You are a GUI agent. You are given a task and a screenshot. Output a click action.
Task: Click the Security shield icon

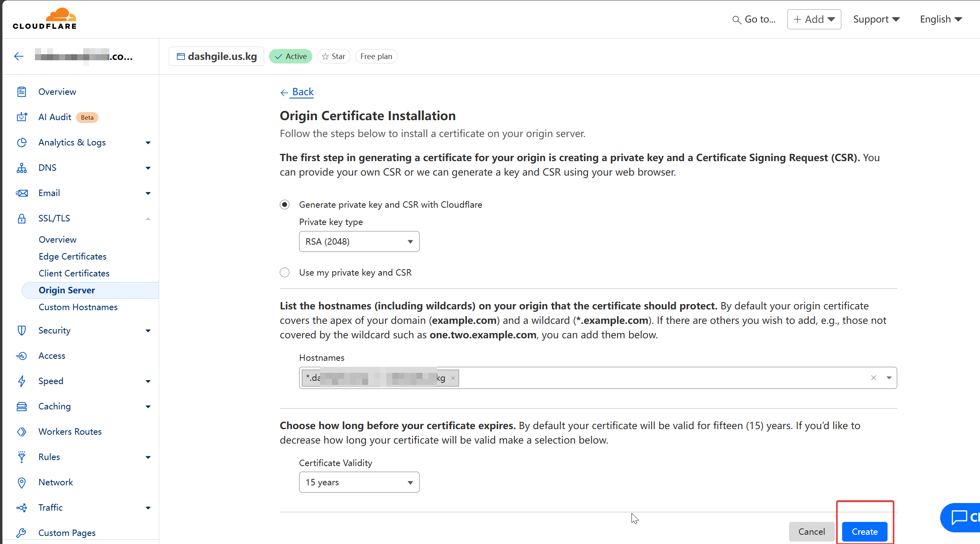pos(22,330)
